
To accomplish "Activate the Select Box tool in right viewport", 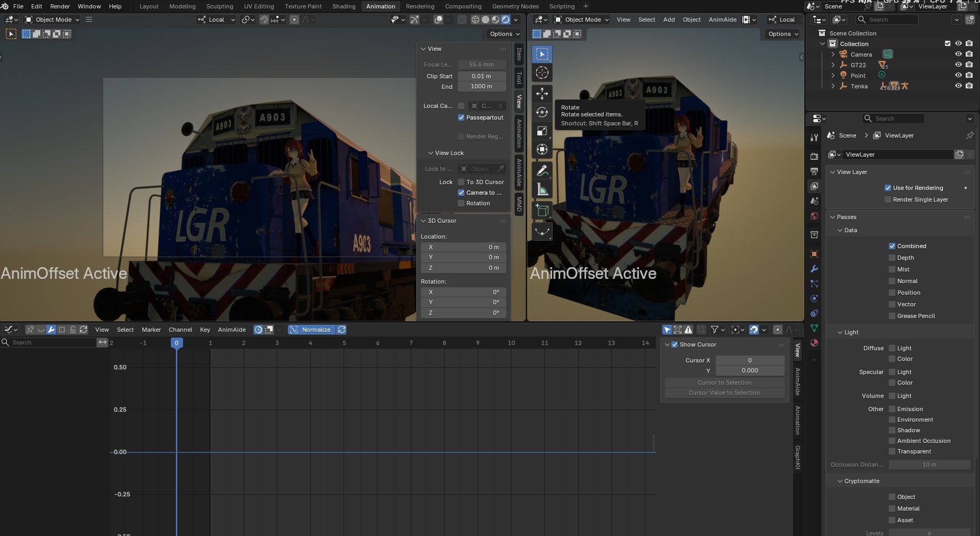I will pos(542,54).
